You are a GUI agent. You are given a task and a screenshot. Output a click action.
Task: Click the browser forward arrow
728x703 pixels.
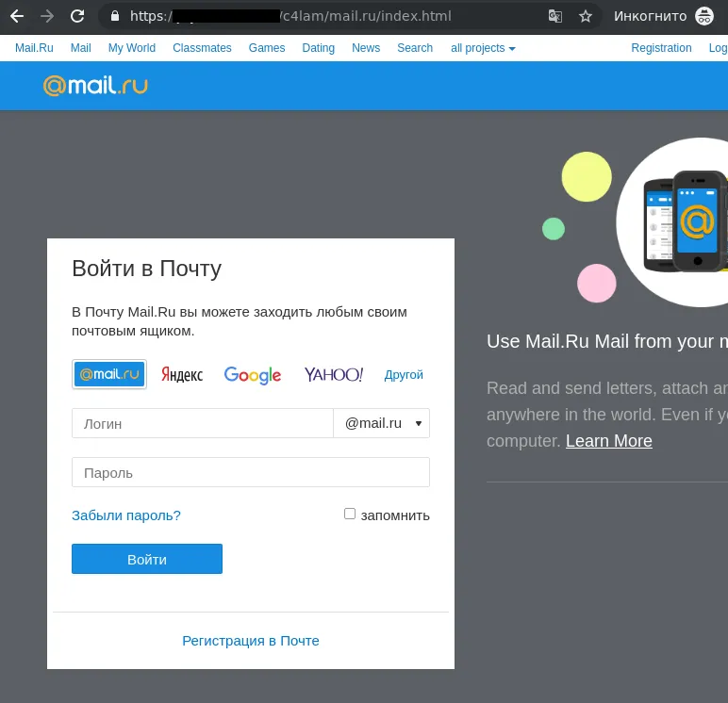tap(47, 16)
